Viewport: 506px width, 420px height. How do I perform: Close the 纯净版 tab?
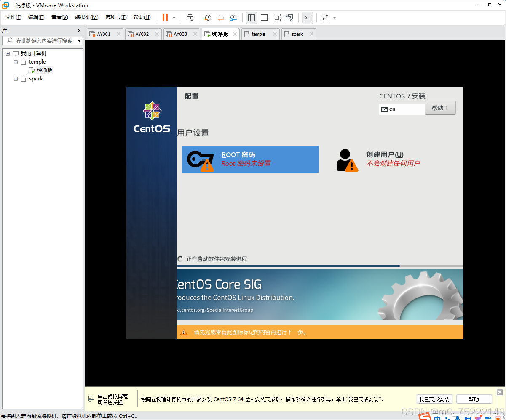235,34
